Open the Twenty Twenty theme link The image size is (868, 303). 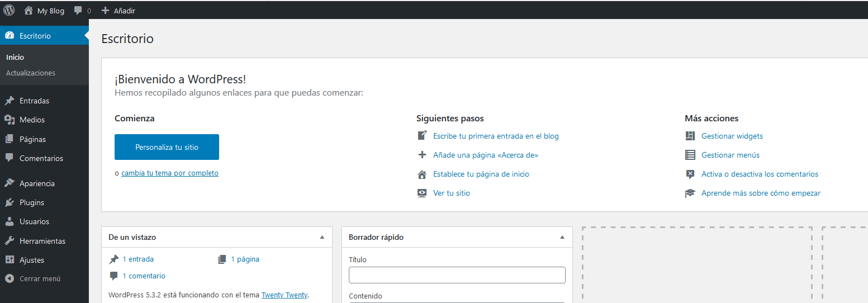pos(284,295)
